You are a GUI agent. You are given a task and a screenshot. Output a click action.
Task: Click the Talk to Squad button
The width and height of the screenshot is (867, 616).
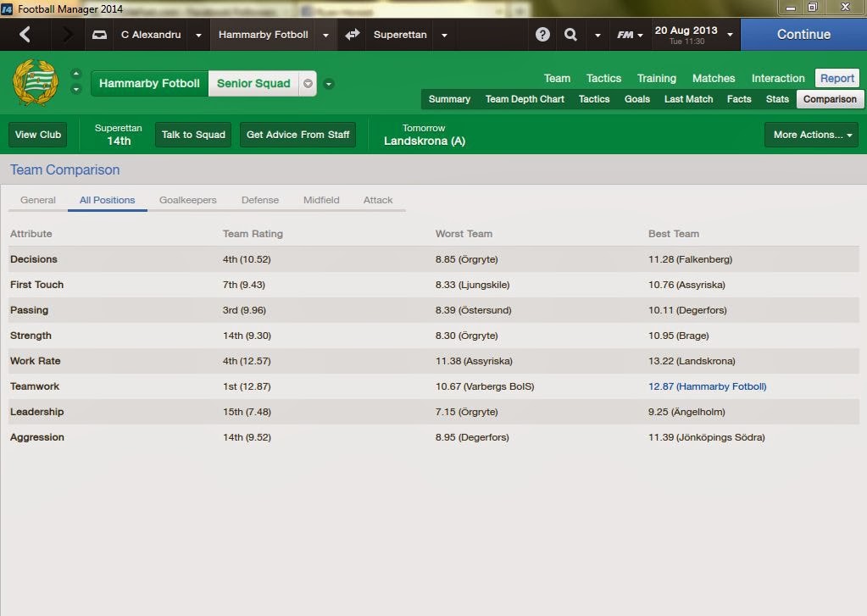[x=193, y=135]
